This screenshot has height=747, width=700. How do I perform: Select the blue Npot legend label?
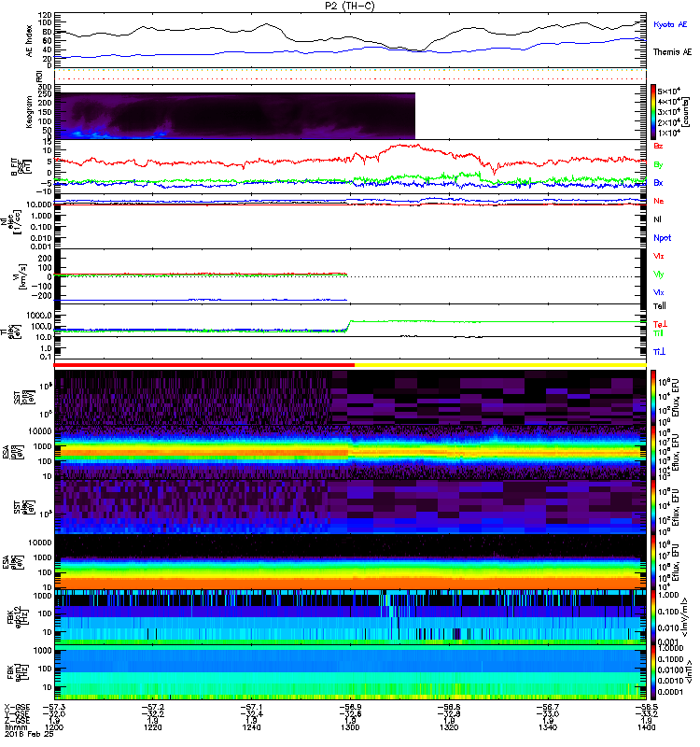(x=662, y=238)
